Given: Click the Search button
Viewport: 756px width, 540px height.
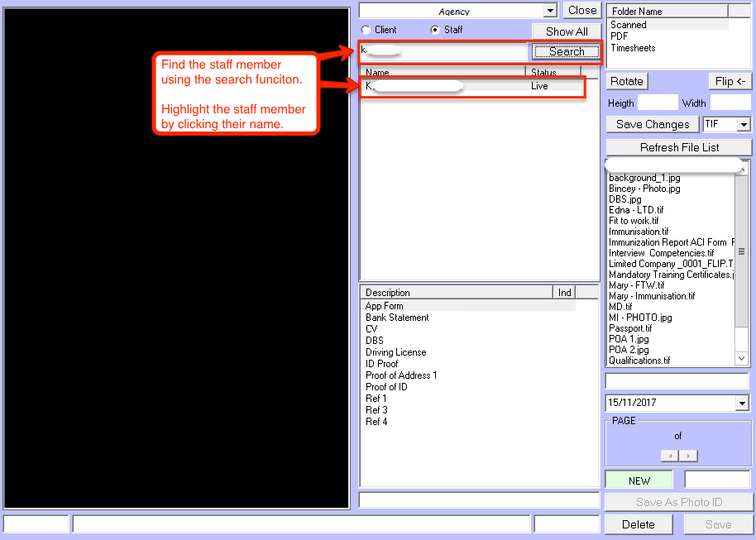Looking at the screenshot, I should click(567, 52).
